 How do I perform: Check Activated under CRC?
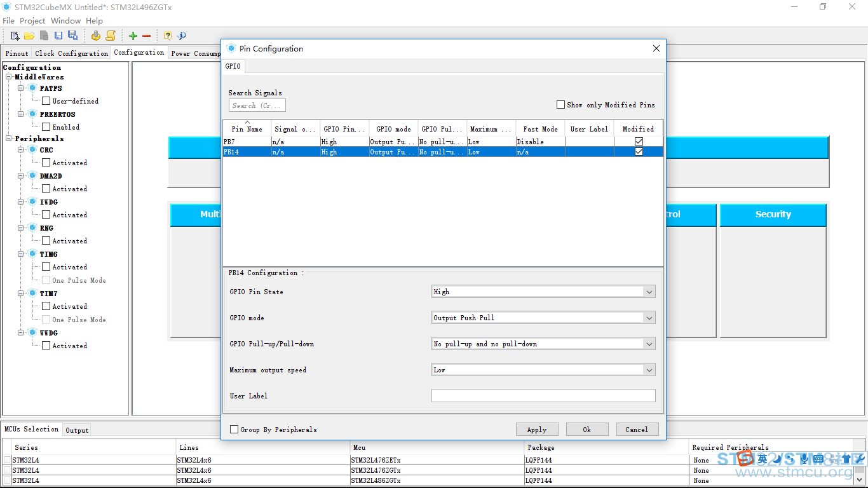click(46, 163)
